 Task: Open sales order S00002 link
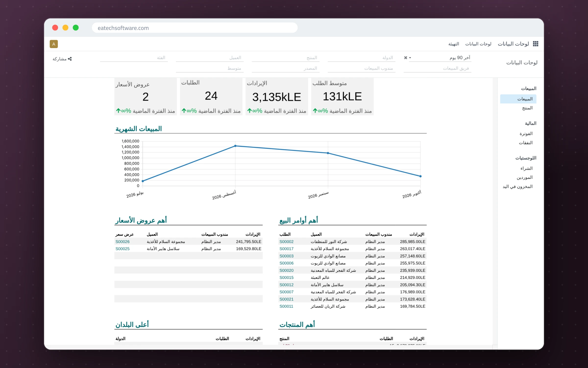[286, 242]
